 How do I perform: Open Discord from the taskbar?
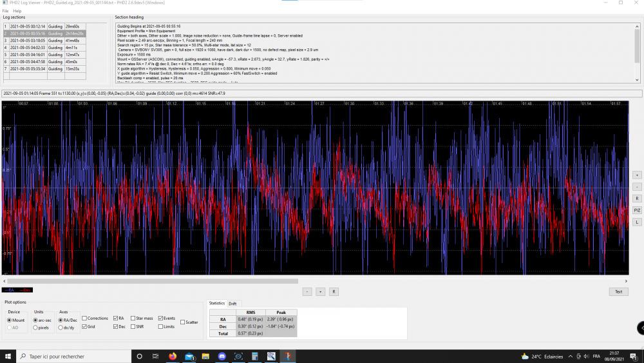click(x=222, y=356)
